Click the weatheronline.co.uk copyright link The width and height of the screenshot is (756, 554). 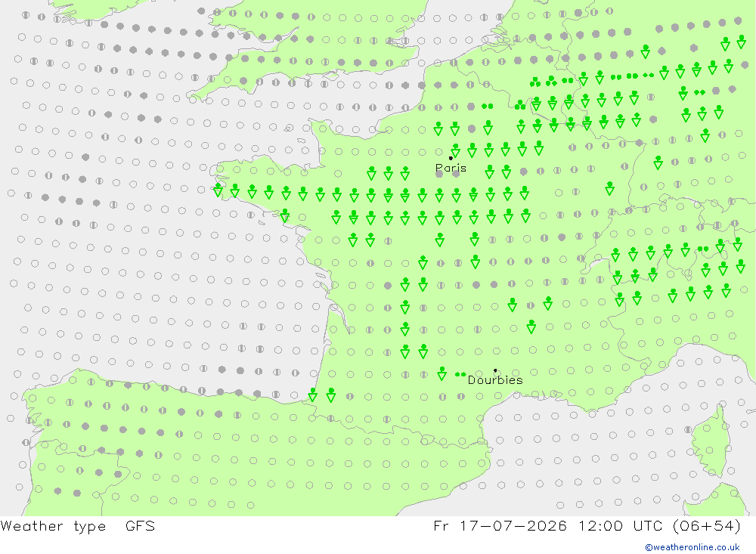tap(692, 547)
